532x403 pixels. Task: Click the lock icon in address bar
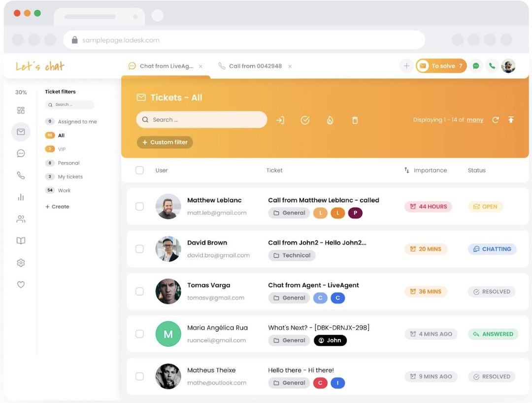[x=75, y=40]
